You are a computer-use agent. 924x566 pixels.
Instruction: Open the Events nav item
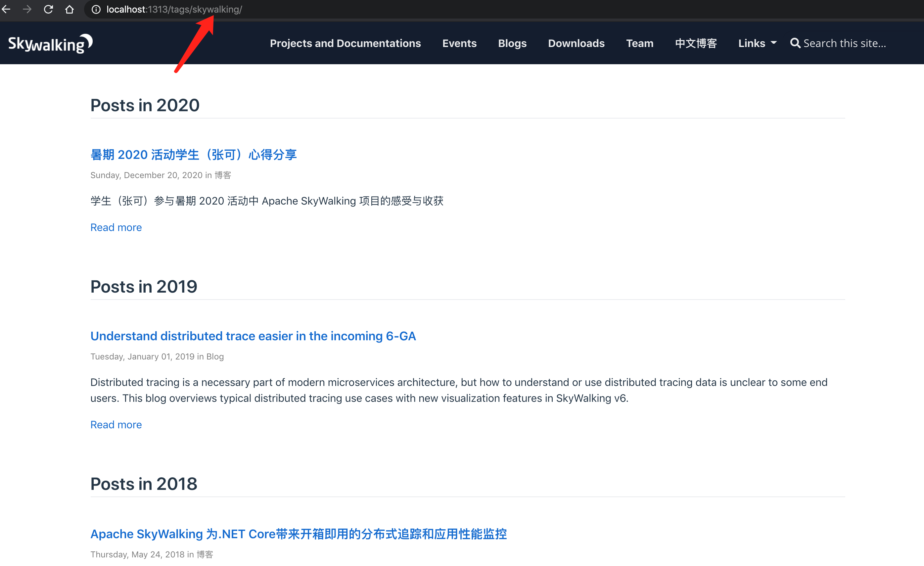click(459, 43)
